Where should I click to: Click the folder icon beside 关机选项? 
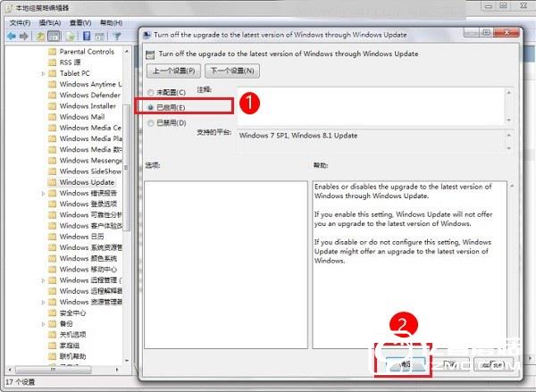tap(53, 335)
